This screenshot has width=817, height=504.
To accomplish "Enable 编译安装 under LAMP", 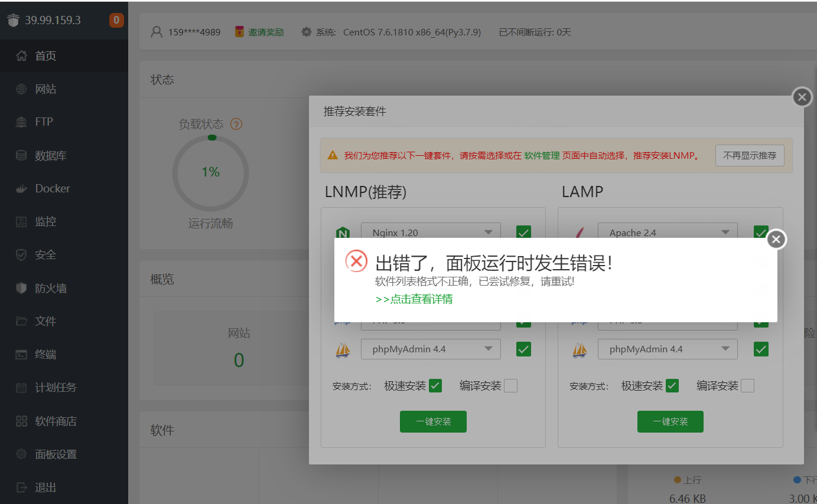I will click(x=747, y=386).
